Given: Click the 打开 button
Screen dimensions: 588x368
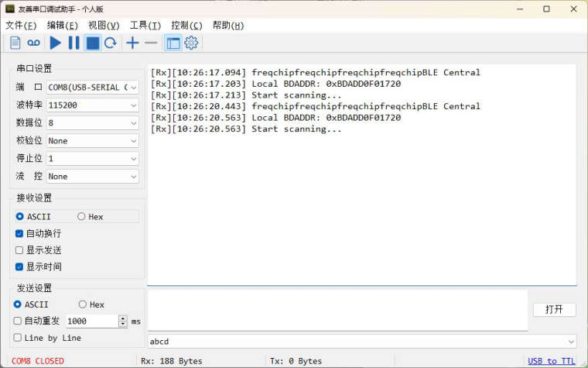Looking at the screenshot, I should [554, 310].
